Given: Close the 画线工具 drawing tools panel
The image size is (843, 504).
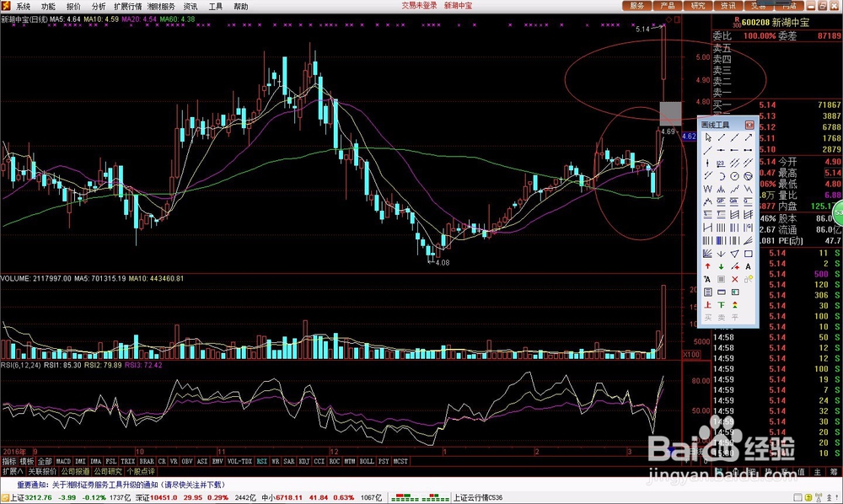Looking at the screenshot, I should (749, 125).
